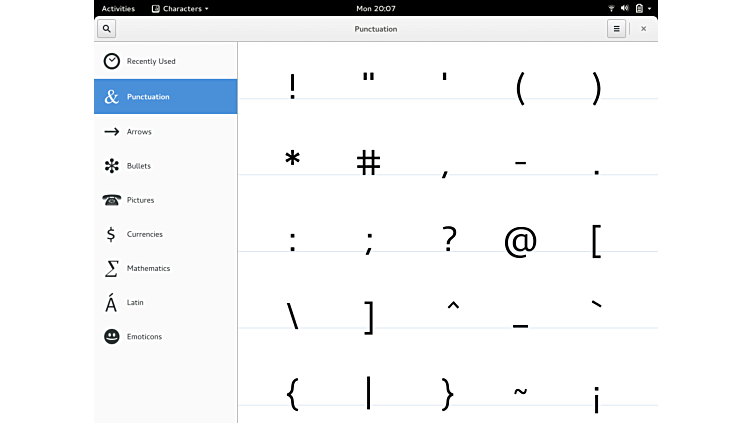Open the Mon 20:07 clock menu
752x423 pixels.
pyautogui.click(x=376, y=8)
